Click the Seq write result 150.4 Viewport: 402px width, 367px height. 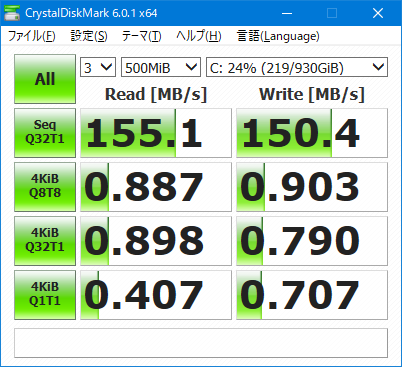[312, 133]
